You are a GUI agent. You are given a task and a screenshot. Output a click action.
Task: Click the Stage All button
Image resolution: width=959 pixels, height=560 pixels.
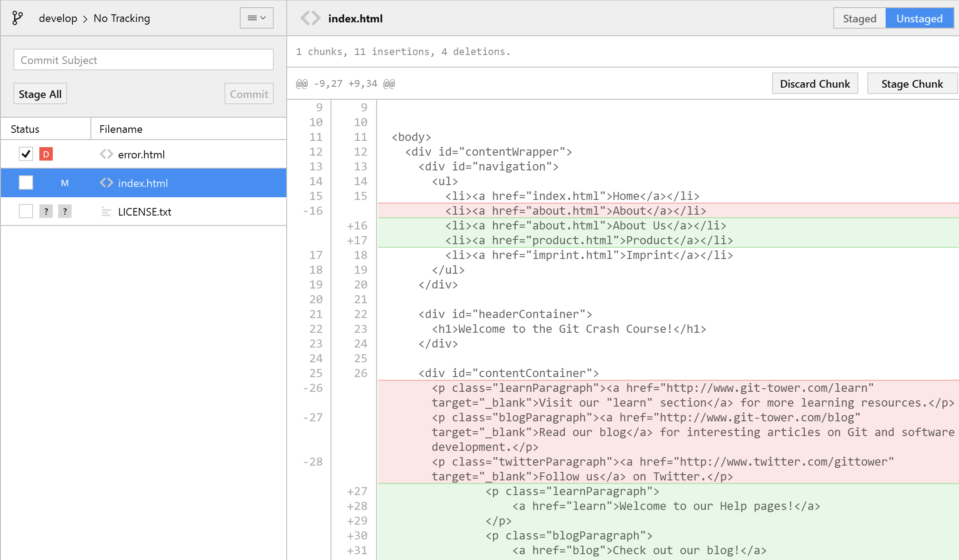40,94
